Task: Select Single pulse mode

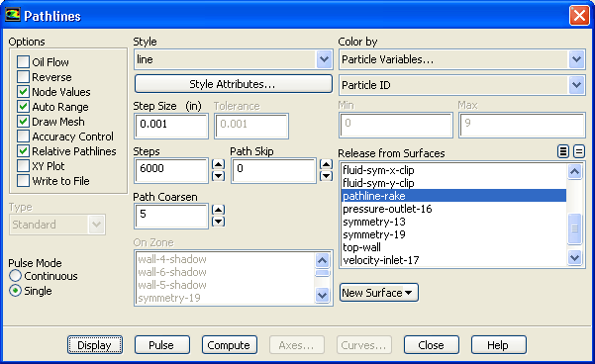Action: [x=15, y=291]
